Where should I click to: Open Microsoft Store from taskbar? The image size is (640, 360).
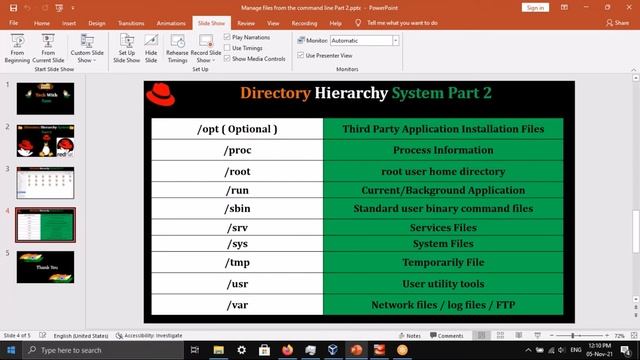click(x=264, y=350)
